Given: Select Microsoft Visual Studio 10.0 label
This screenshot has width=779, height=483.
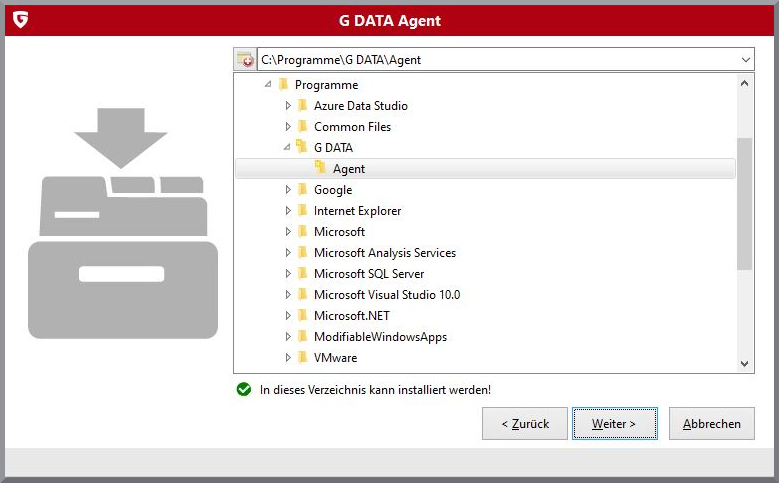Looking at the screenshot, I should [x=387, y=295].
